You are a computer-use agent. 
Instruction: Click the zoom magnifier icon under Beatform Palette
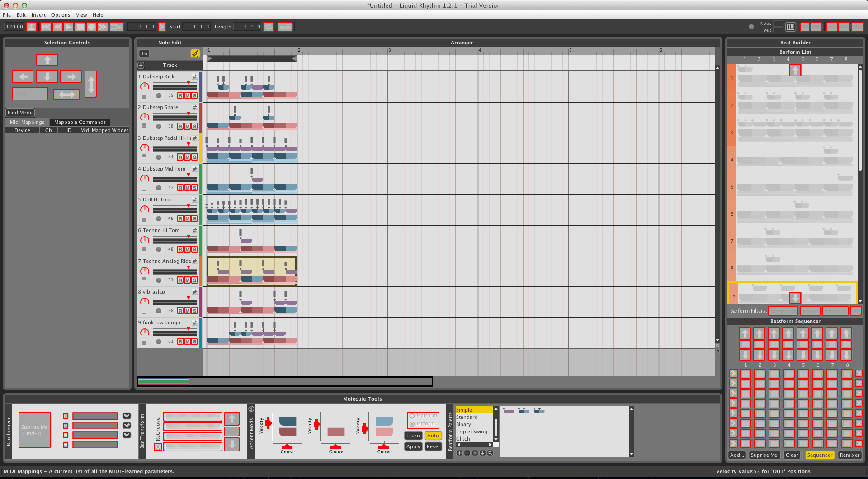click(490, 453)
